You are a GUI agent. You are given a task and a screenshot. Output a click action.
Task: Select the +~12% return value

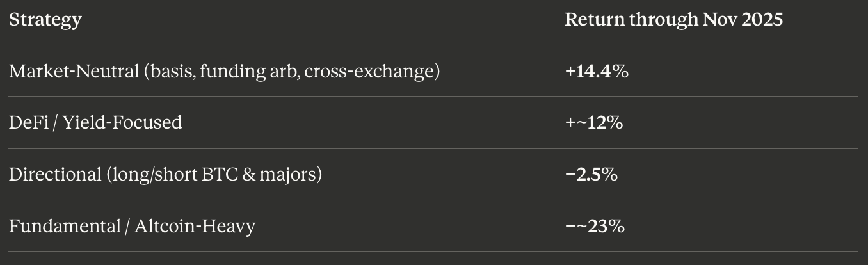click(594, 122)
